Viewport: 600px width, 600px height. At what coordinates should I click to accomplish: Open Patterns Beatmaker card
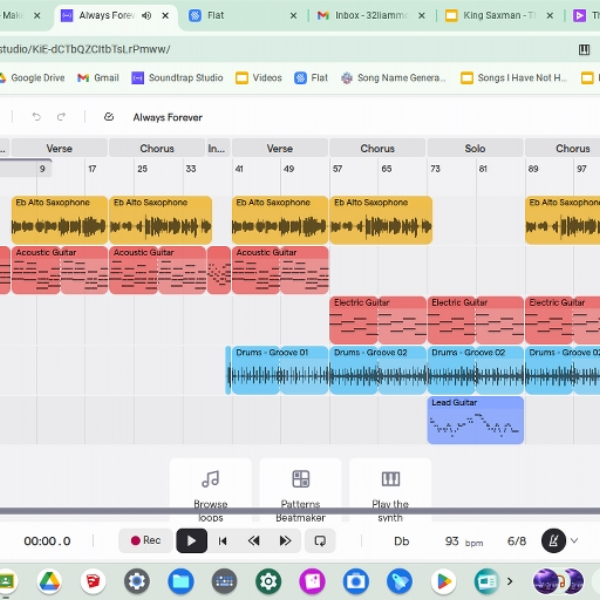click(x=300, y=490)
